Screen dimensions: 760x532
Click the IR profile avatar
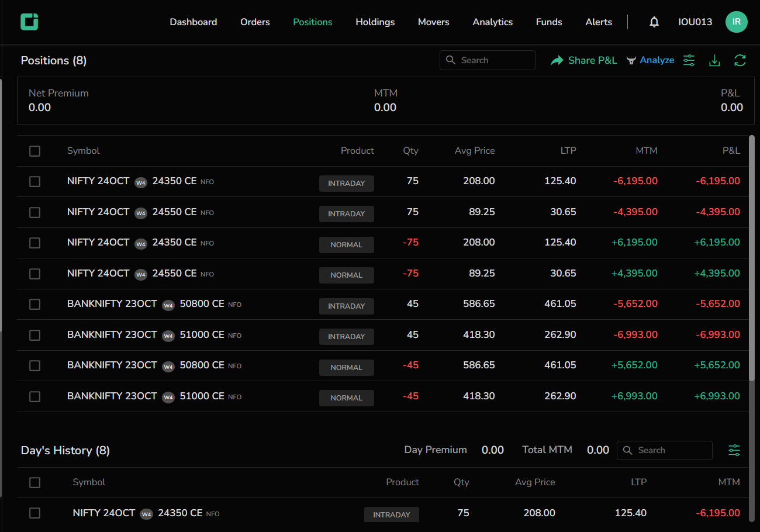[736, 22]
